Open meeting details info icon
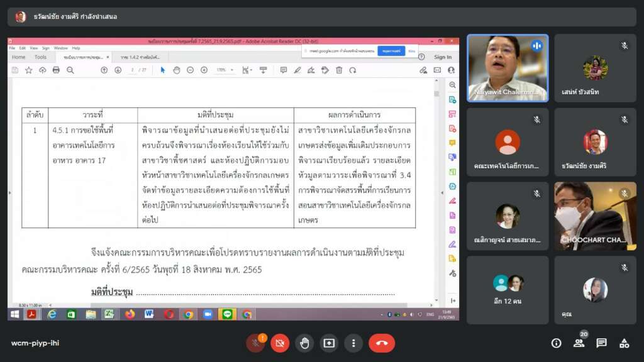This screenshot has width=644, height=362. point(556,343)
